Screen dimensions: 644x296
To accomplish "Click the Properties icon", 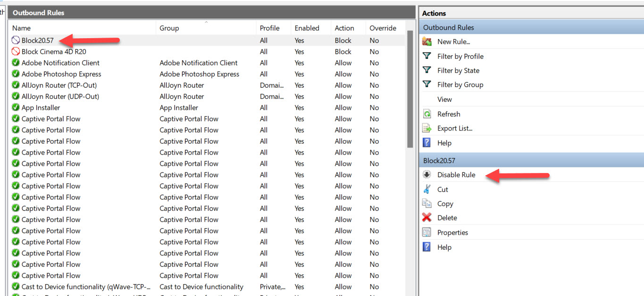I will (x=427, y=232).
